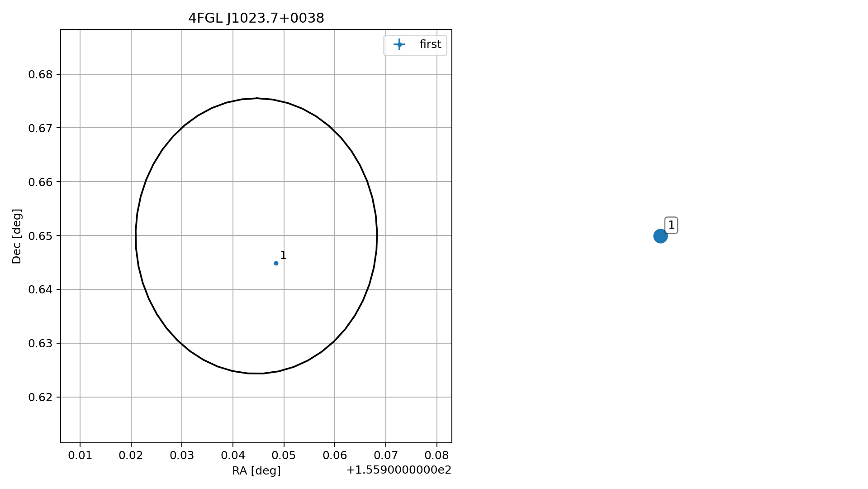Click the y-axis tick label 0.68
Screen dimensions: 868x489
tap(40, 75)
